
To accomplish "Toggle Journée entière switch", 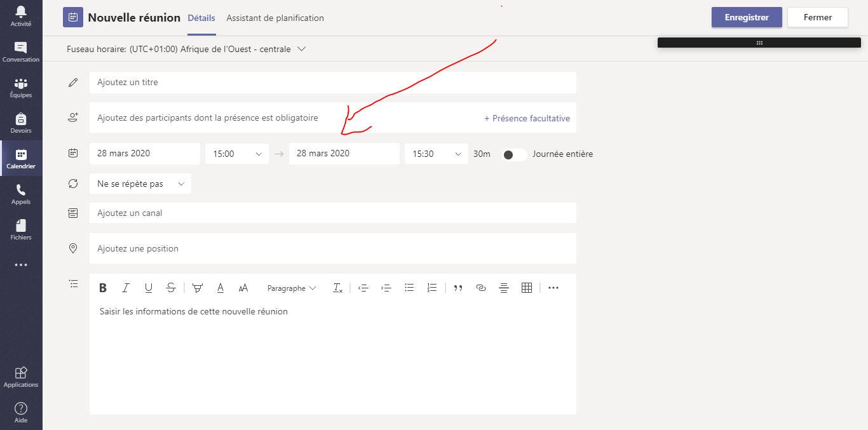I will [514, 154].
